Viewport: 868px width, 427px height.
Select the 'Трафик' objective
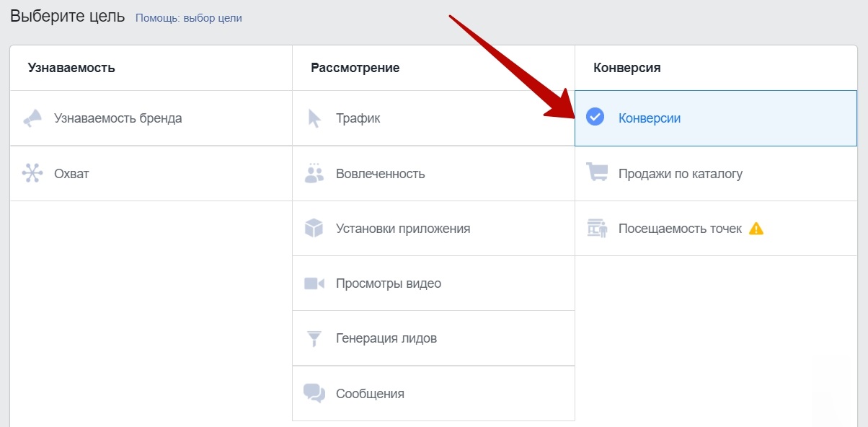point(433,118)
